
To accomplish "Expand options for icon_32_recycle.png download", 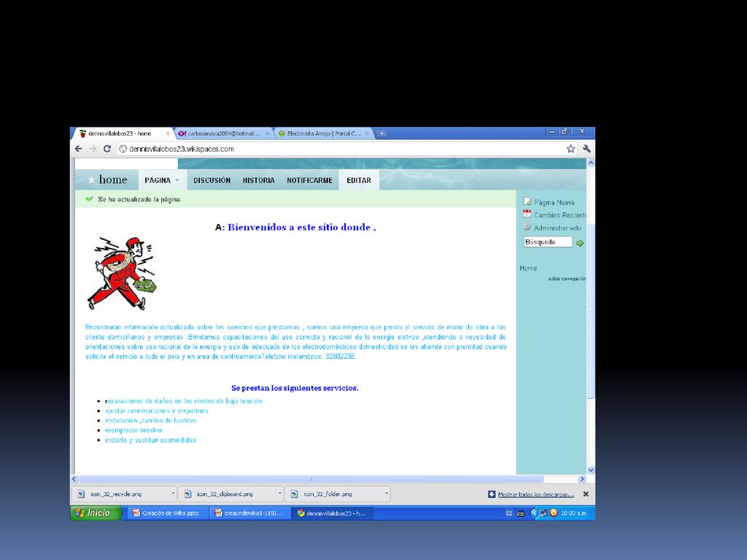I will click(173, 494).
